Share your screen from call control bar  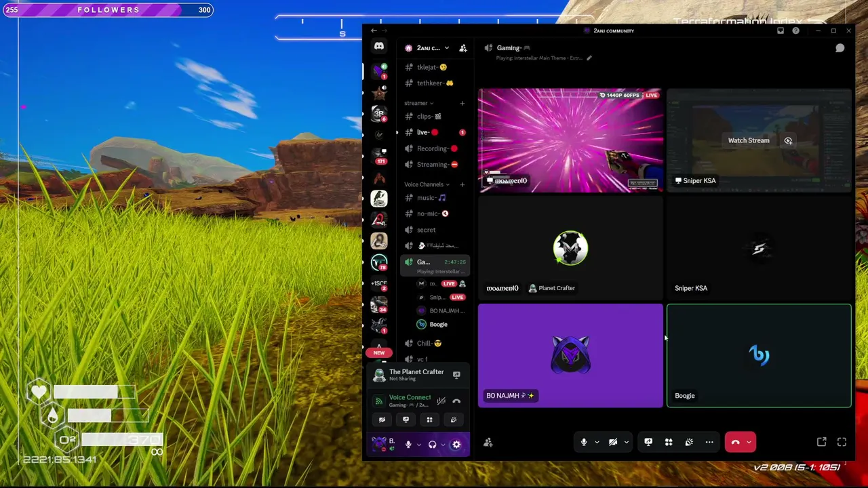648,443
